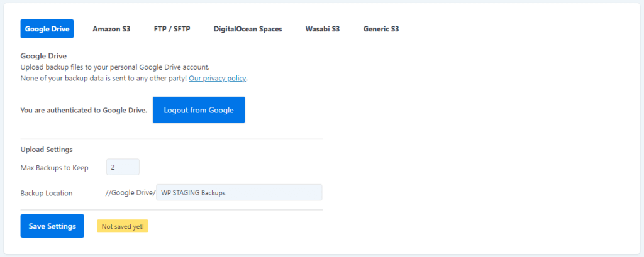
Task: Click 'You are authenticated to Google Drive.' text
Action: 84,110
